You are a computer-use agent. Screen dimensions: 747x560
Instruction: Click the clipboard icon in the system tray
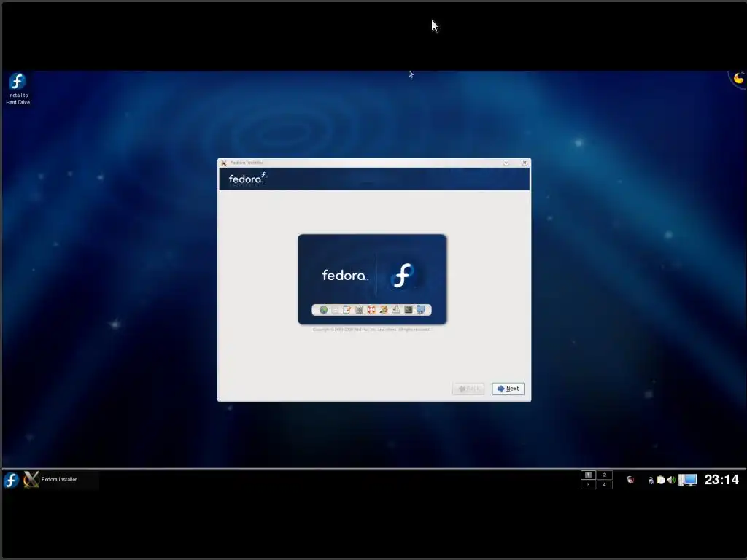661,480
